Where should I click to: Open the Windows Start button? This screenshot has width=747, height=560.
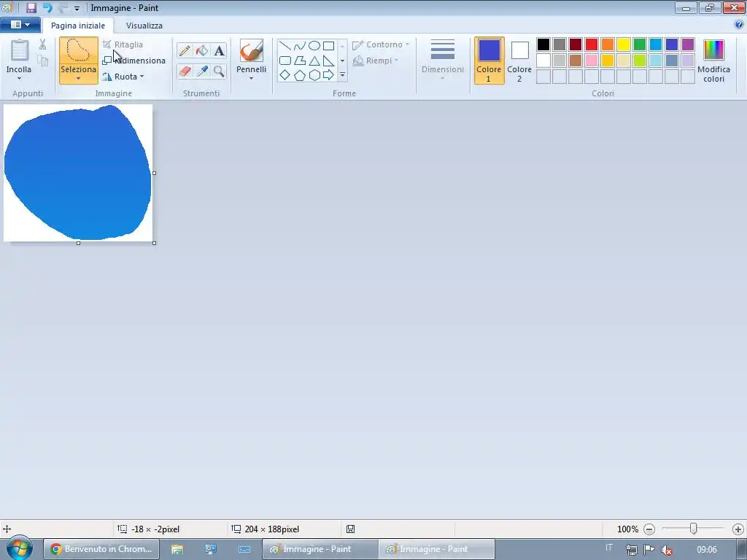(19, 548)
